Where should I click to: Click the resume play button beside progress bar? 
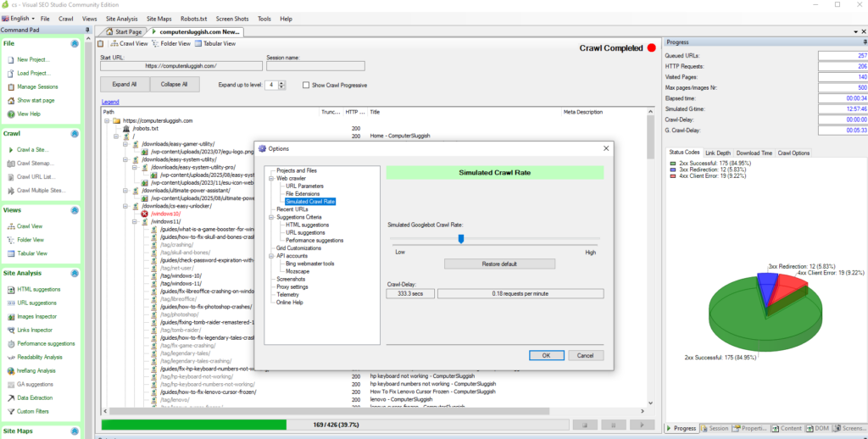(643, 425)
